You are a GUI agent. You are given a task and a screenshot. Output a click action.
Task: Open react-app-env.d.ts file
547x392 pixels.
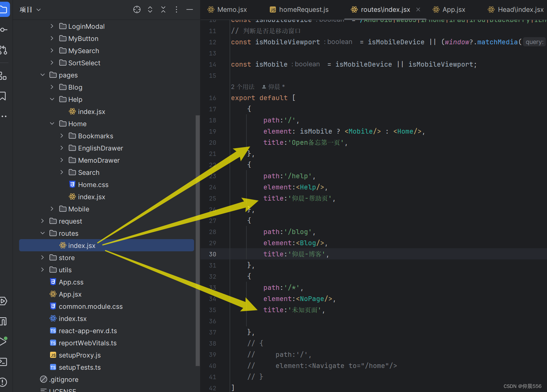coord(83,331)
